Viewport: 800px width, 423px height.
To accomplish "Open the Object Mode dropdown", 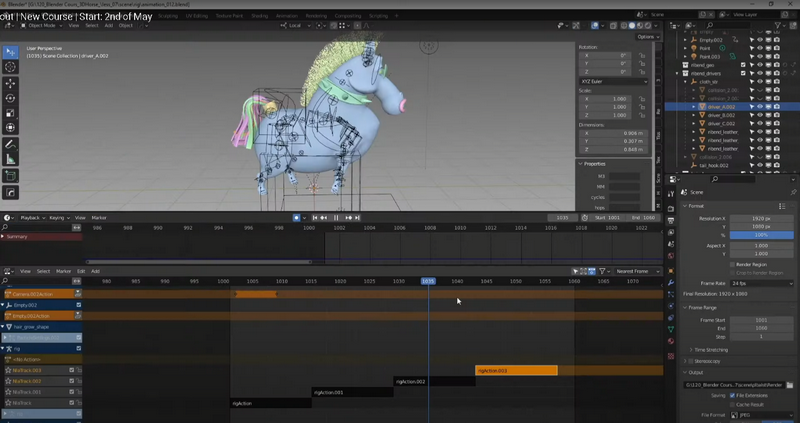I will point(41,26).
